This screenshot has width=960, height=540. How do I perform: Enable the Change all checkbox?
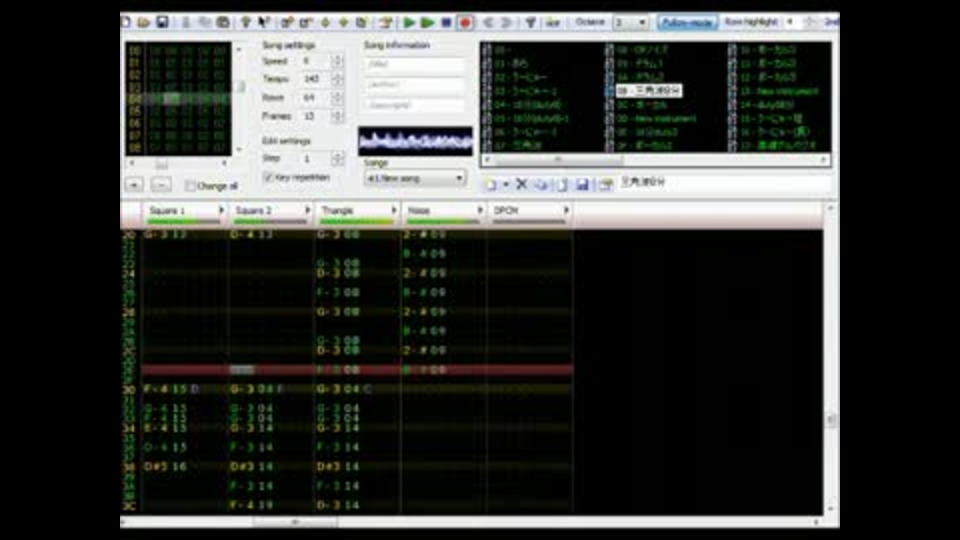tap(190, 186)
